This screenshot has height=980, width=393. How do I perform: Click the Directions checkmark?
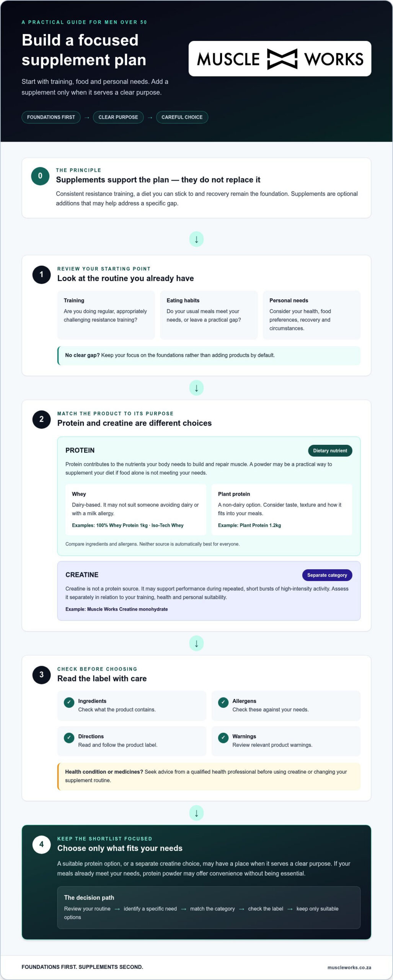pyautogui.click(x=69, y=737)
